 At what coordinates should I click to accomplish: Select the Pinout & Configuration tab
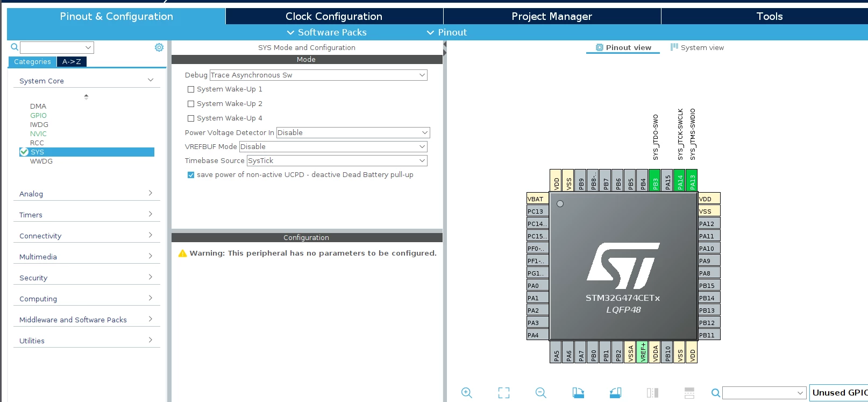pyautogui.click(x=116, y=16)
